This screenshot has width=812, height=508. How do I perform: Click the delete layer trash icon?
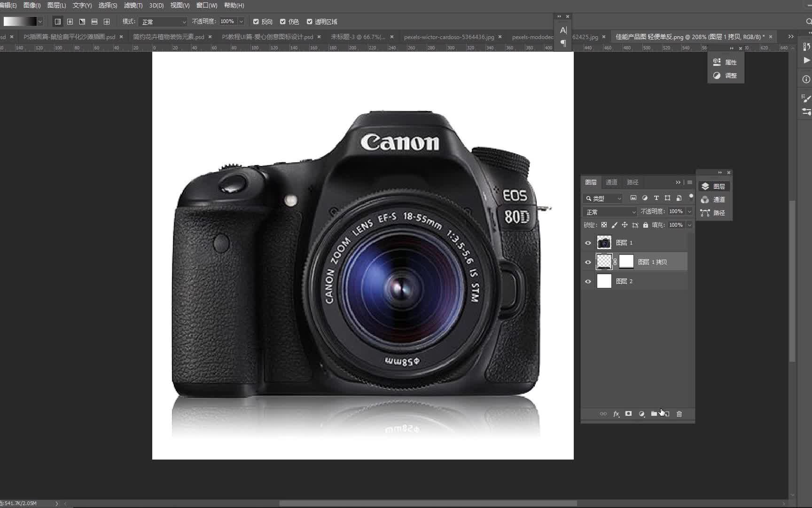point(679,414)
